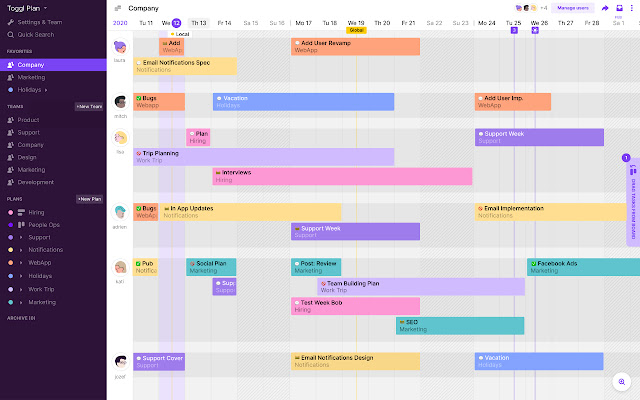Toggle the status icon on Trip Planning
Image resolution: width=640 pixels, height=400 pixels.
[139, 153]
